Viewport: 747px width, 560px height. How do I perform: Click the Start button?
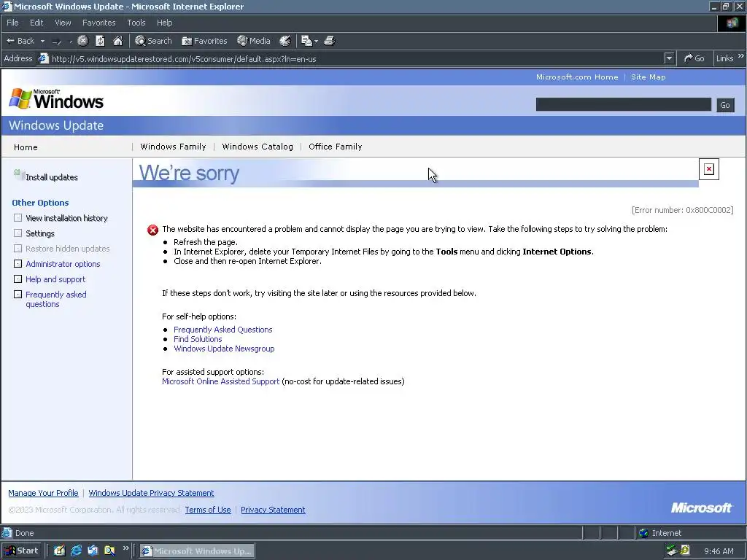pyautogui.click(x=21, y=551)
